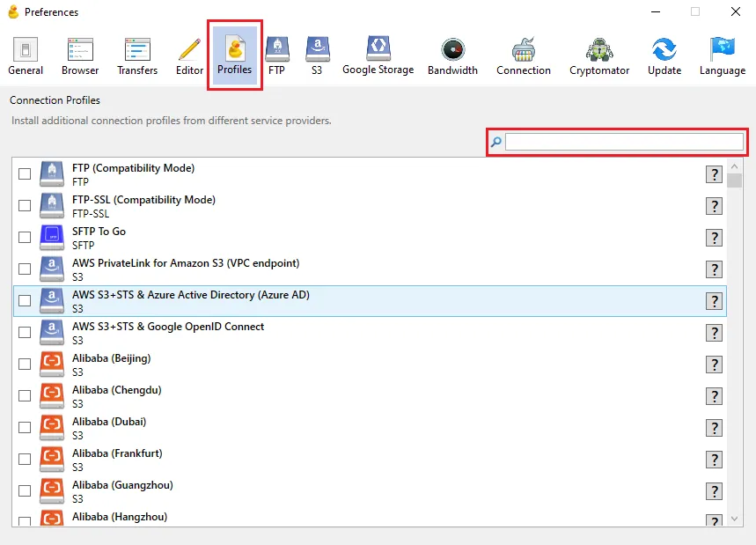This screenshot has height=545, width=756.
Task: Open the S3 settings icon
Action: tap(317, 56)
